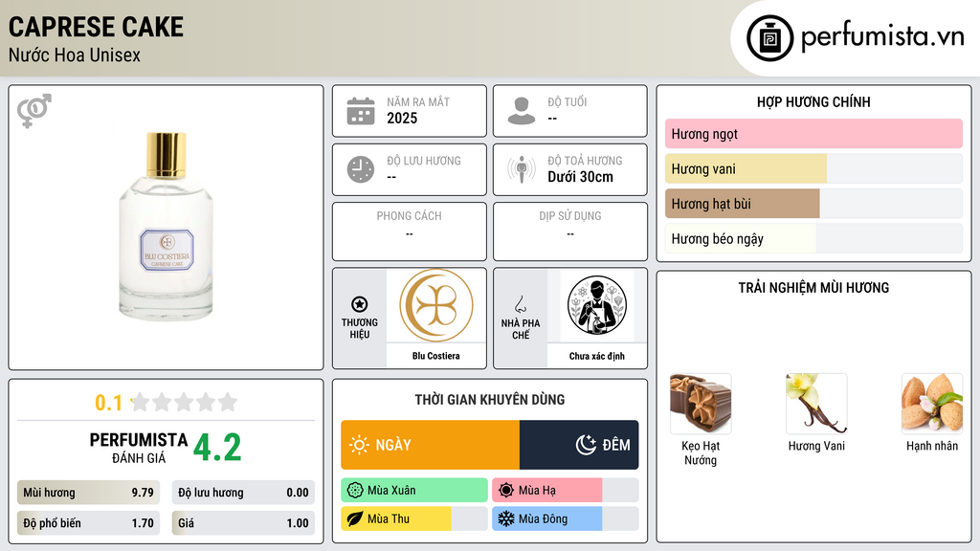
Task: Open the Caprese Cake bottle image
Action: click(167, 226)
